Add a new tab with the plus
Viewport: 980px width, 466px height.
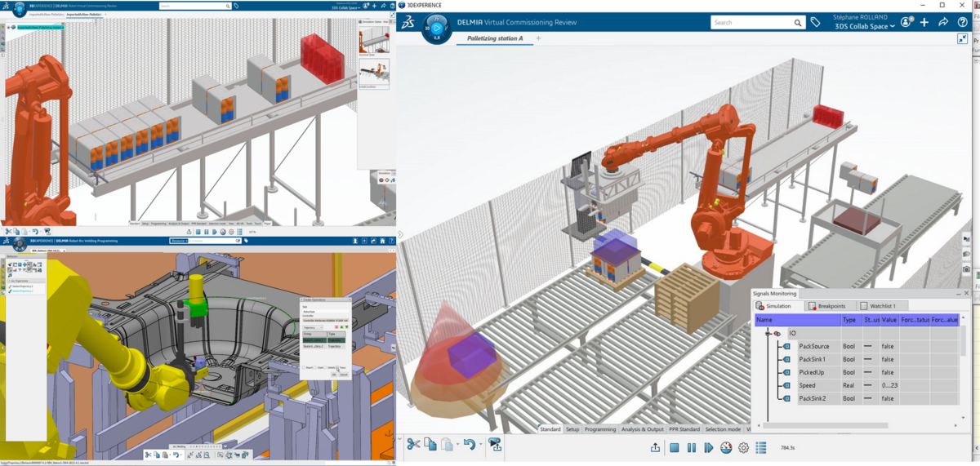pyautogui.click(x=539, y=38)
